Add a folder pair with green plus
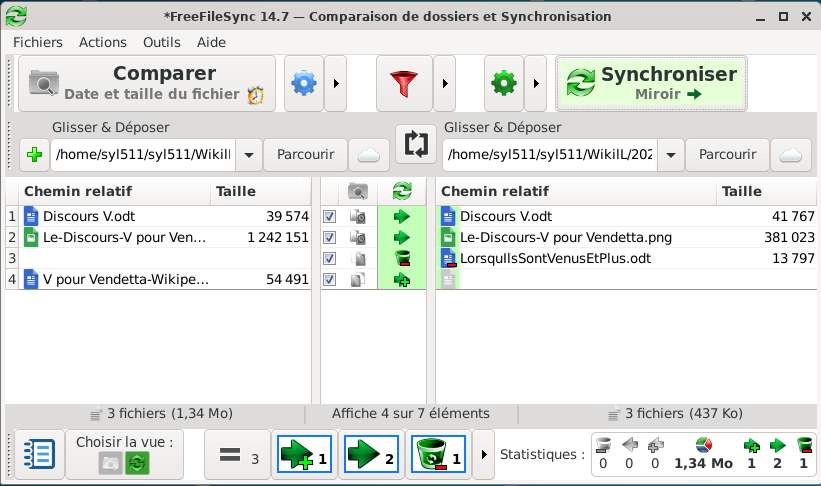821x486 pixels. 34,155
